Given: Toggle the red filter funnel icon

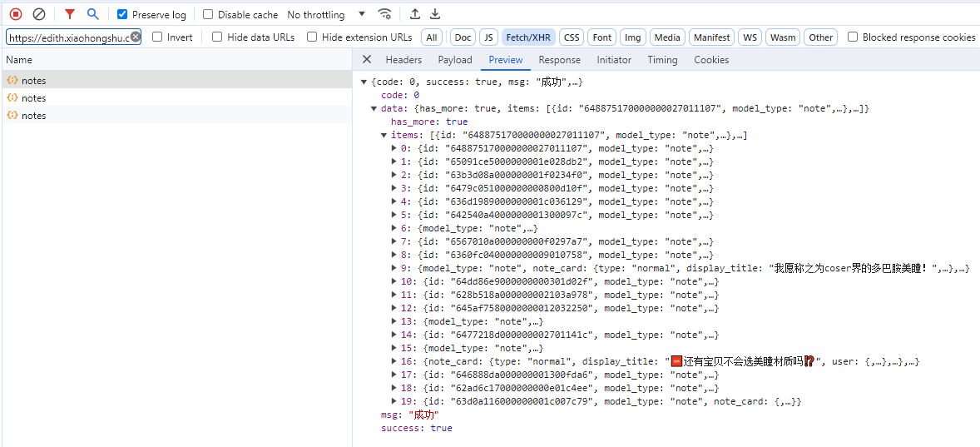Looking at the screenshot, I should pos(70,14).
